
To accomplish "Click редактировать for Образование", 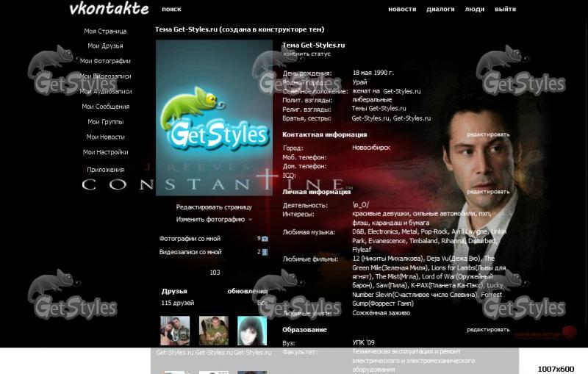I will 488,329.
